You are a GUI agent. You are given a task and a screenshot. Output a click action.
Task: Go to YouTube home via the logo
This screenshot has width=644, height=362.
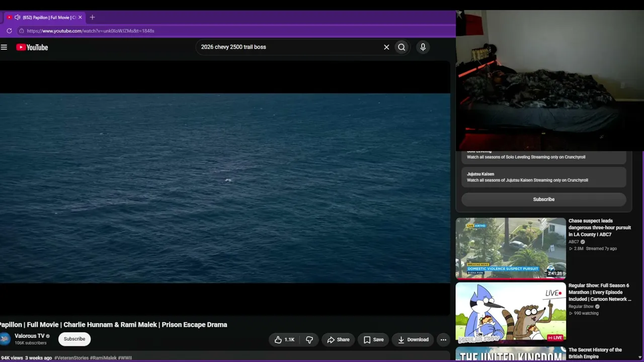coord(32,47)
